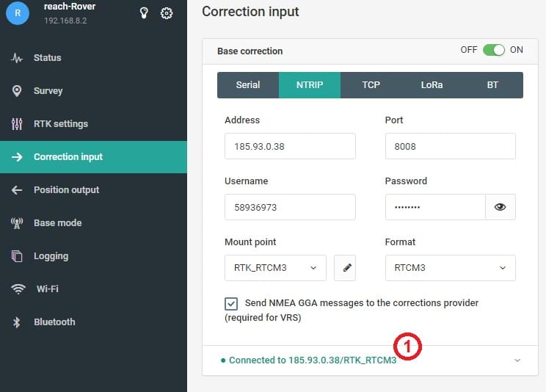
Task: Uncheck Send NMEA GGA messages checkbox
Action: tap(232, 303)
